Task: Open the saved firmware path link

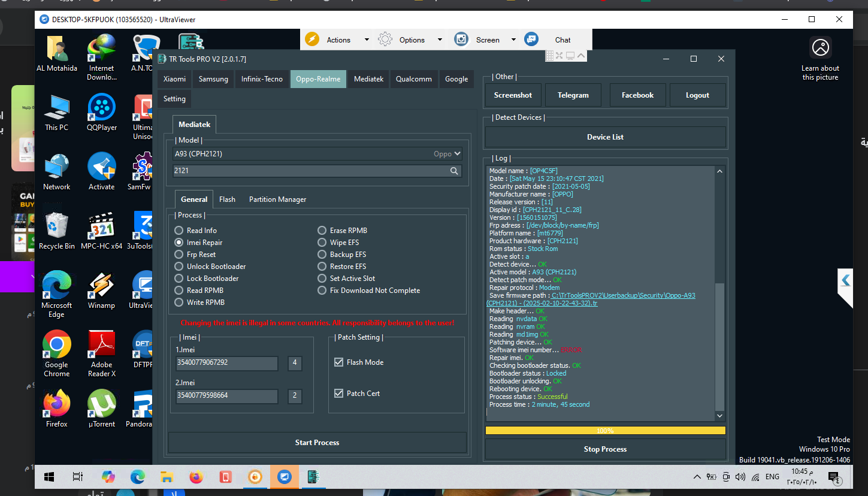Action: (x=591, y=299)
